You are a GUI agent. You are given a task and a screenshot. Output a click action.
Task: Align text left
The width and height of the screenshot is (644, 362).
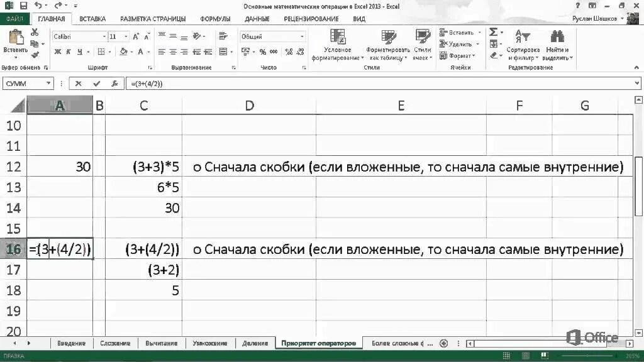pyautogui.click(x=162, y=52)
